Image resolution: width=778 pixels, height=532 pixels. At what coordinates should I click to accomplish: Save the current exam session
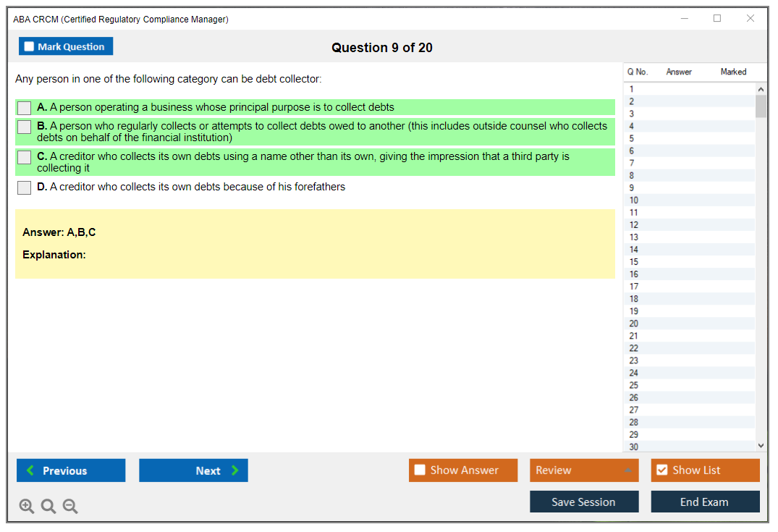pyautogui.click(x=583, y=502)
